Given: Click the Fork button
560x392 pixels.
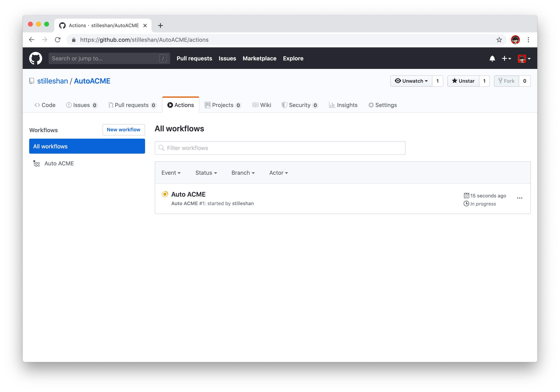Looking at the screenshot, I should point(506,81).
